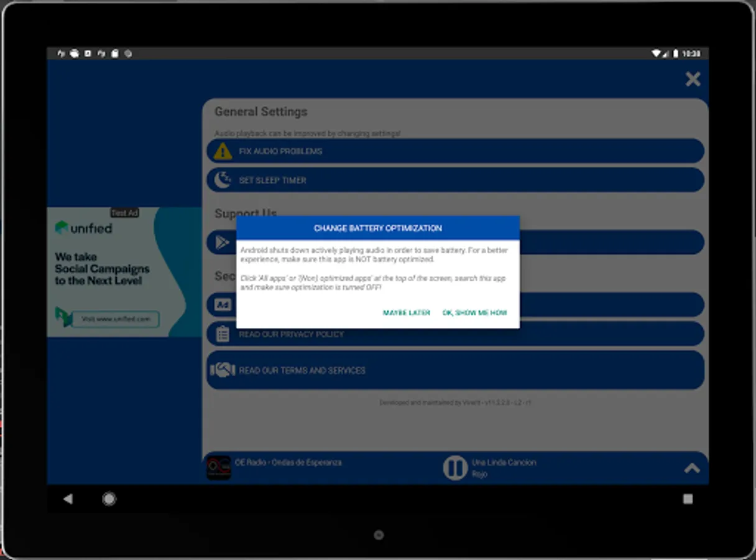
Task: Dismiss dialog with Maybe Later
Action: 406,312
